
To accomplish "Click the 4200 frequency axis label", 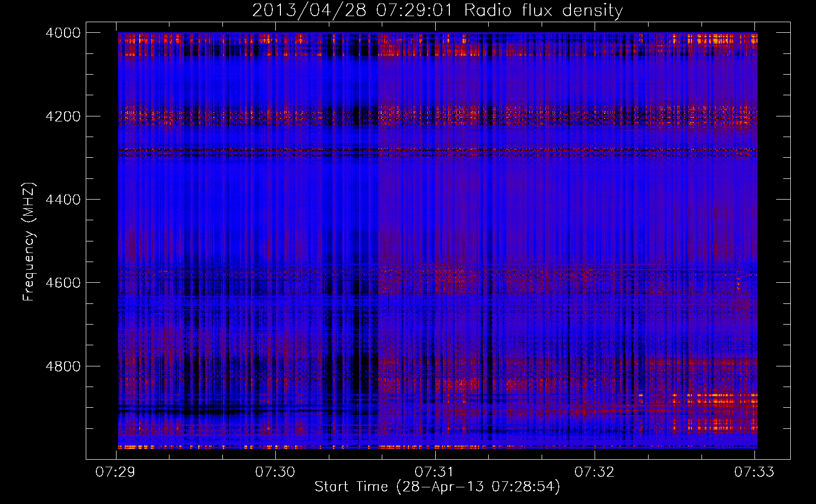I will tap(63, 116).
